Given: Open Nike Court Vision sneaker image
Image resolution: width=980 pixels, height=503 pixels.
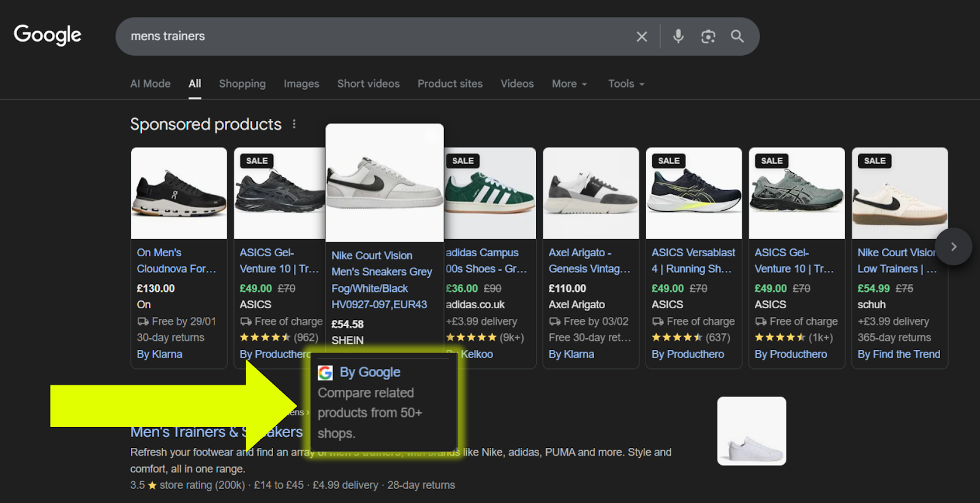Looking at the screenshot, I should 385,183.
